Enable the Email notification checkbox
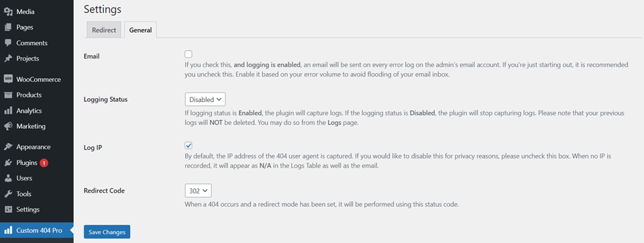Screen dimensions: 644x243 pos(189,54)
